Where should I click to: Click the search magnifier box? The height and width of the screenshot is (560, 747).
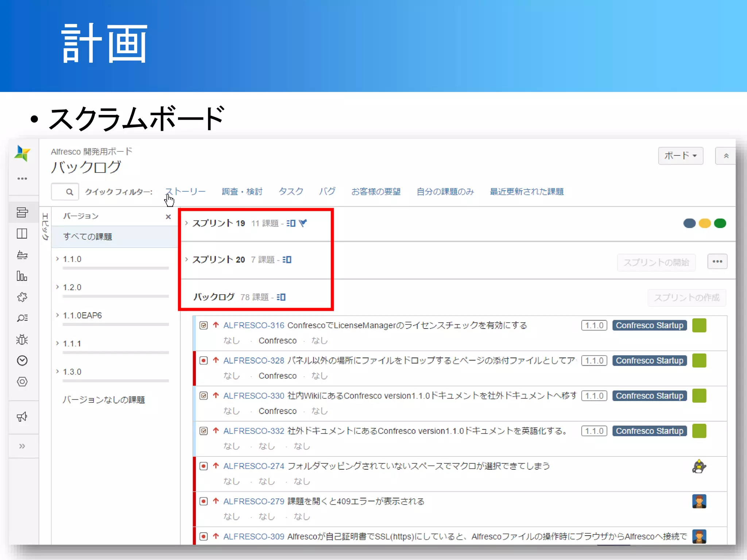click(x=65, y=192)
